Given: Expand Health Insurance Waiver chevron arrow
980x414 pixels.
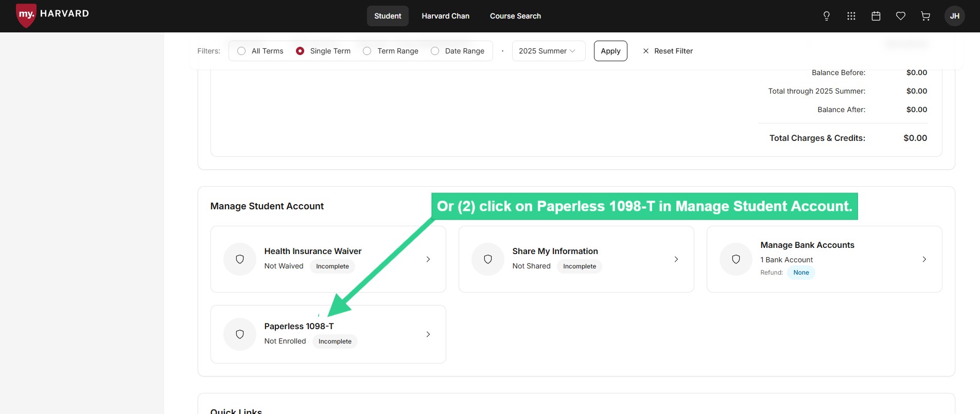Looking at the screenshot, I should [x=428, y=259].
